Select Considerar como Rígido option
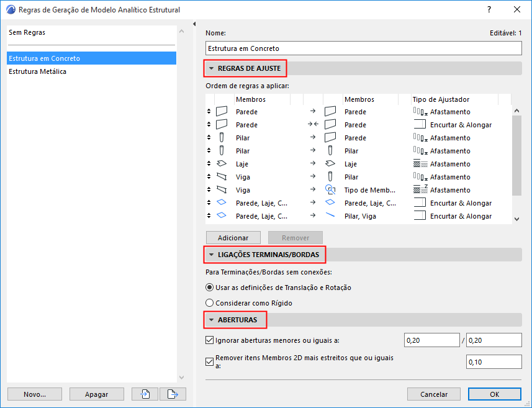532x408 pixels. pyautogui.click(x=249, y=303)
